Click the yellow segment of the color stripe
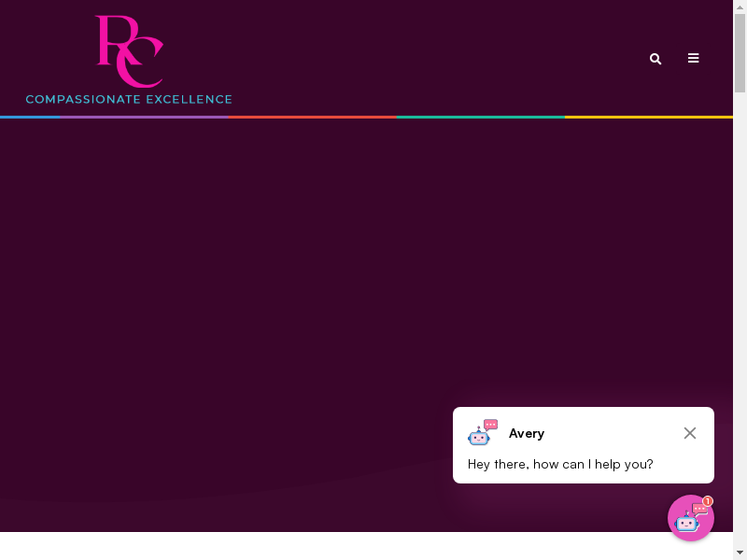This screenshot has width=747, height=560. pyautogui.click(x=649, y=117)
